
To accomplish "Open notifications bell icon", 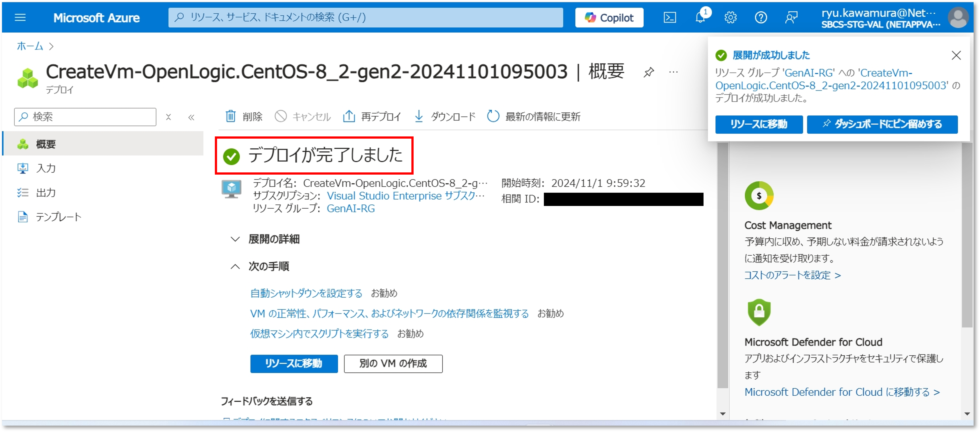I will (700, 17).
